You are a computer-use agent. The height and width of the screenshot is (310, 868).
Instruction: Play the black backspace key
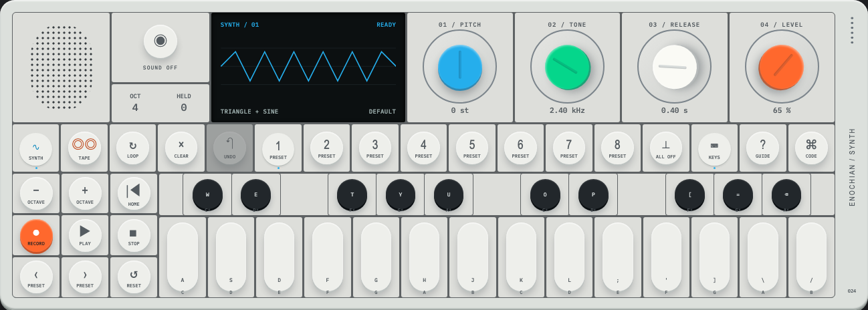786,194
